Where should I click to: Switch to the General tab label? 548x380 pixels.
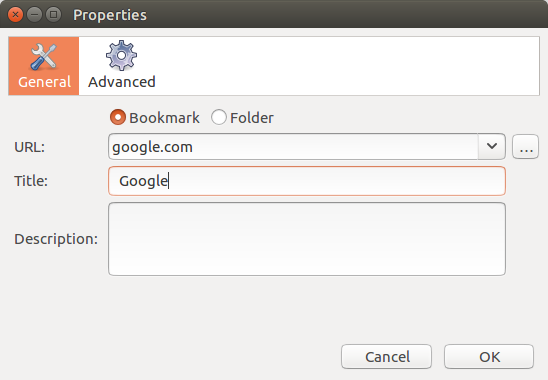[x=44, y=82]
